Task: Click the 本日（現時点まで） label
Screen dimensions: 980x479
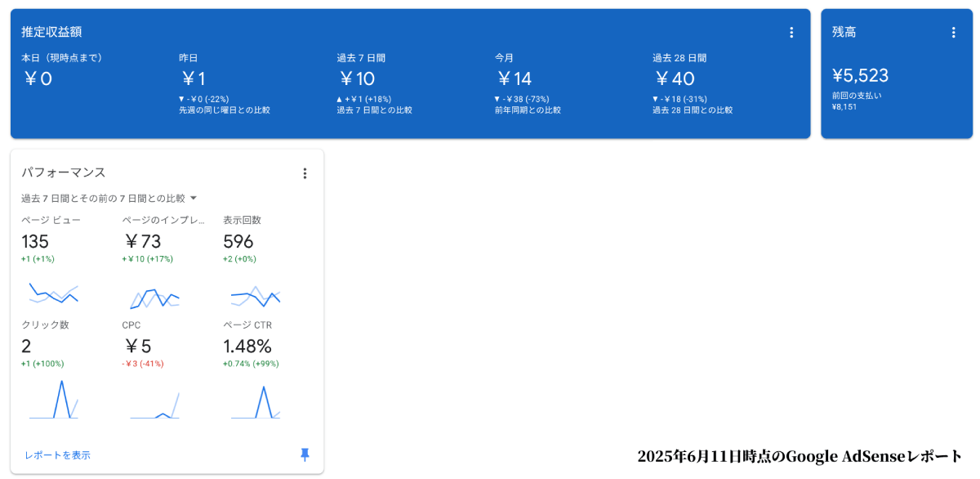Action: tap(61, 58)
